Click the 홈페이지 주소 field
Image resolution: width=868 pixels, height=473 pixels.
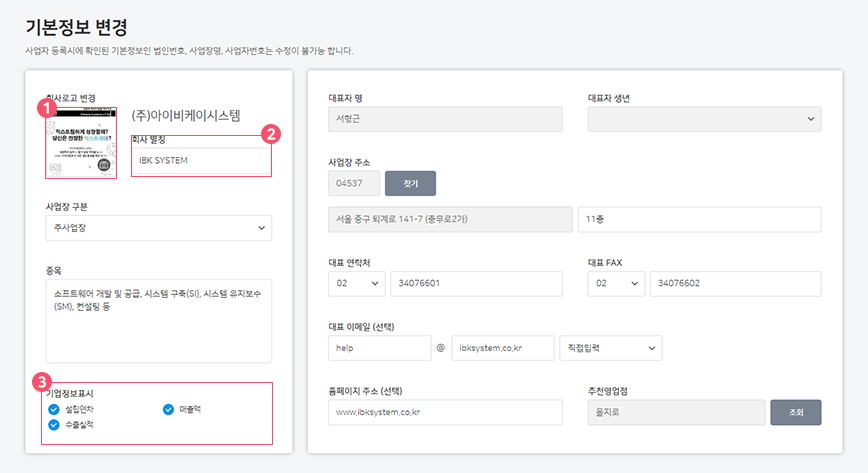click(445, 412)
